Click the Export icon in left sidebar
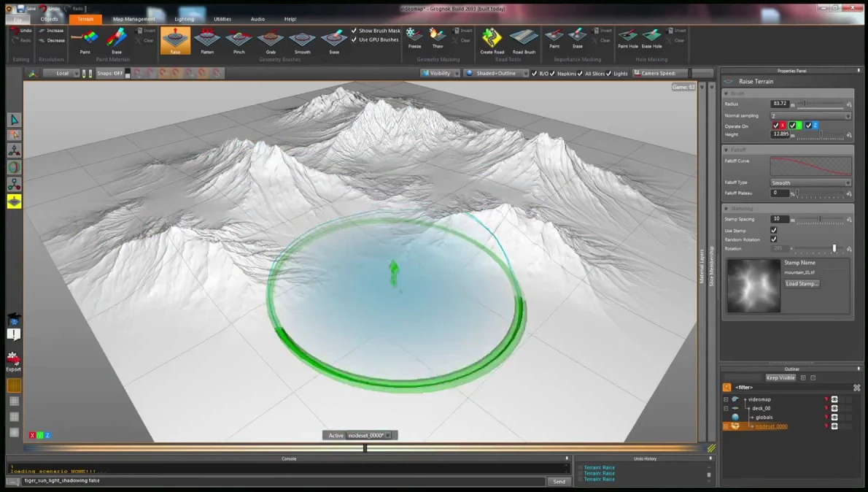 (13, 361)
